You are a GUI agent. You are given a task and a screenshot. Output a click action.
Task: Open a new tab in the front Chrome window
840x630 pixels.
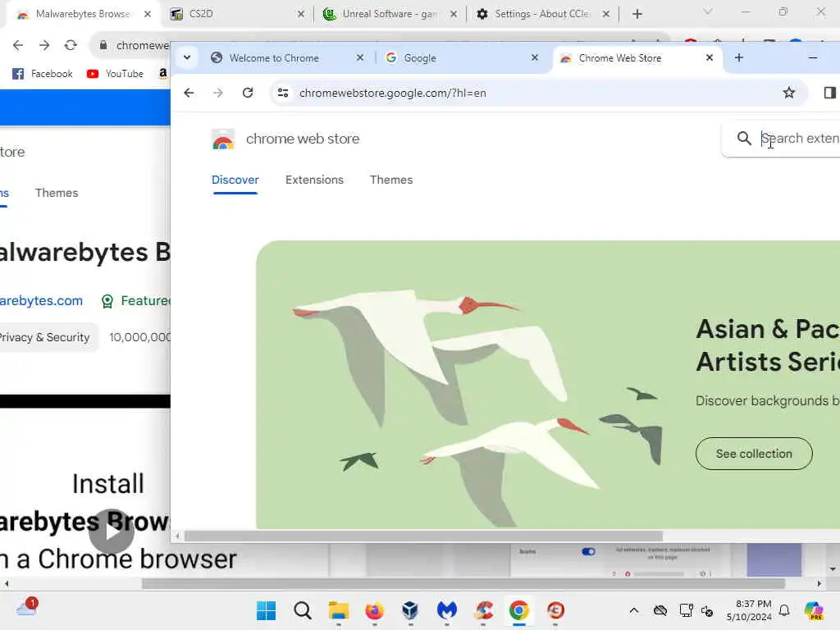[739, 57]
